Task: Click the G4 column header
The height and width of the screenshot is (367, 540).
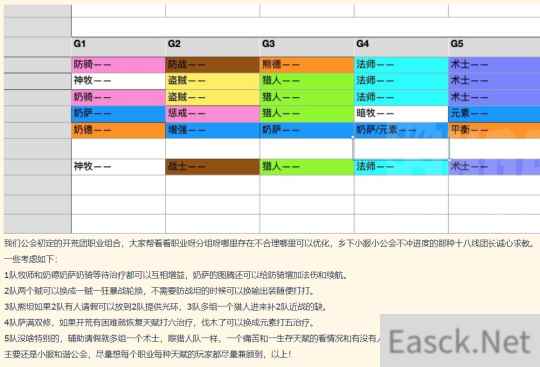Action: point(401,47)
